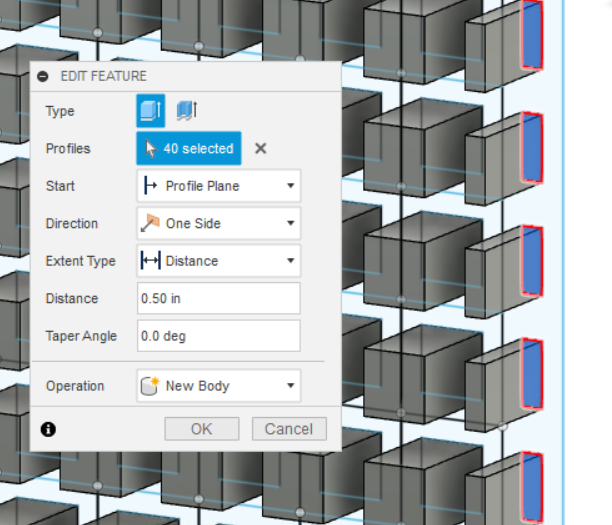
Task: Cancel the Edit Feature dialog
Action: point(289,429)
